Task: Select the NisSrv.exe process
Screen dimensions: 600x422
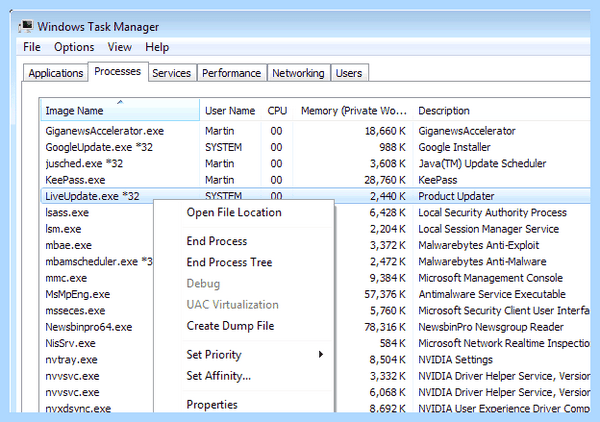Action: click(70, 343)
